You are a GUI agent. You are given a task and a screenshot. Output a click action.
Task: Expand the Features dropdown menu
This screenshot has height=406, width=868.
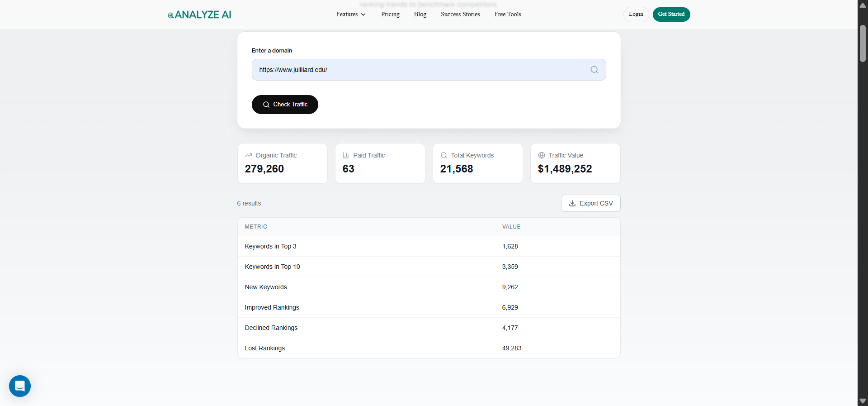351,14
